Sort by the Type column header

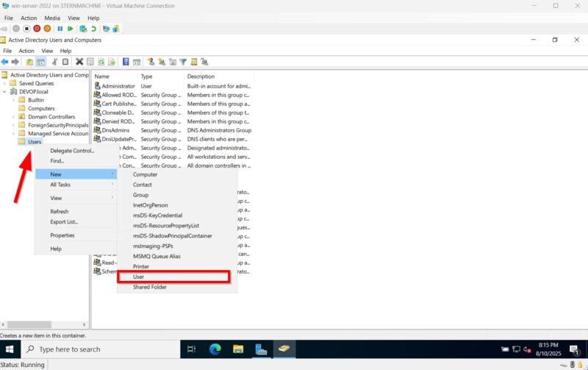tap(161, 77)
